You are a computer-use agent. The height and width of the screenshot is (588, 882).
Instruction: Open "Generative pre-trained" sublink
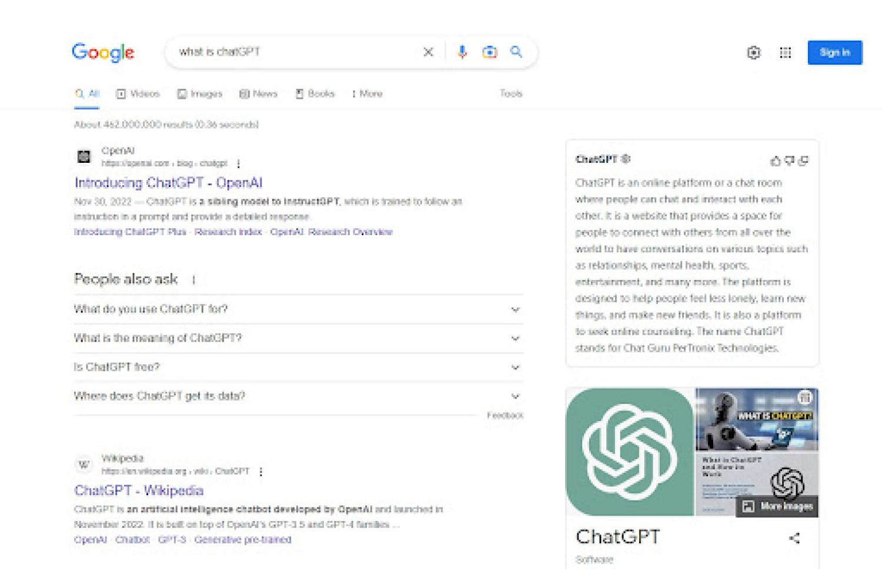pos(243,540)
